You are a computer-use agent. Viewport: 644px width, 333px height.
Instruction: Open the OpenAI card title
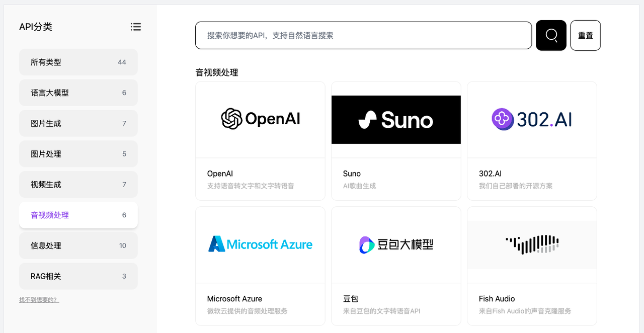pos(220,174)
